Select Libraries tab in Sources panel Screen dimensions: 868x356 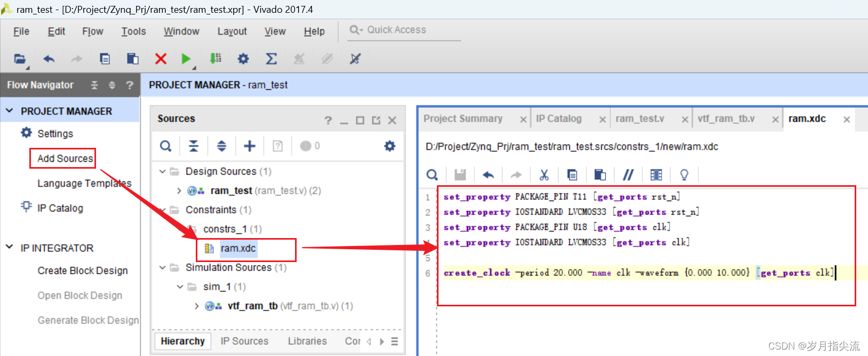point(307,341)
